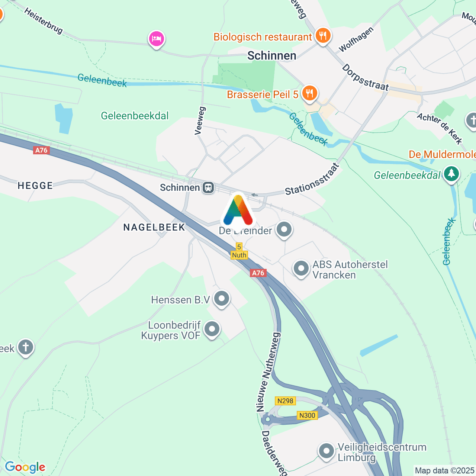The width and height of the screenshot is (476, 476).
Task: Open the Loonbedrijf Kuypers VOF pin
Action: (x=212, y=329)
